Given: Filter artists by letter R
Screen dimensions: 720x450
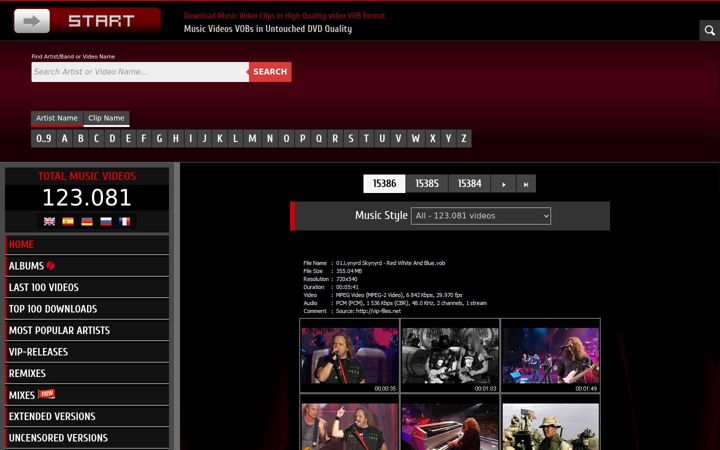Looking at the screenshot, I should pyautogui.click(x=335, y=139).
